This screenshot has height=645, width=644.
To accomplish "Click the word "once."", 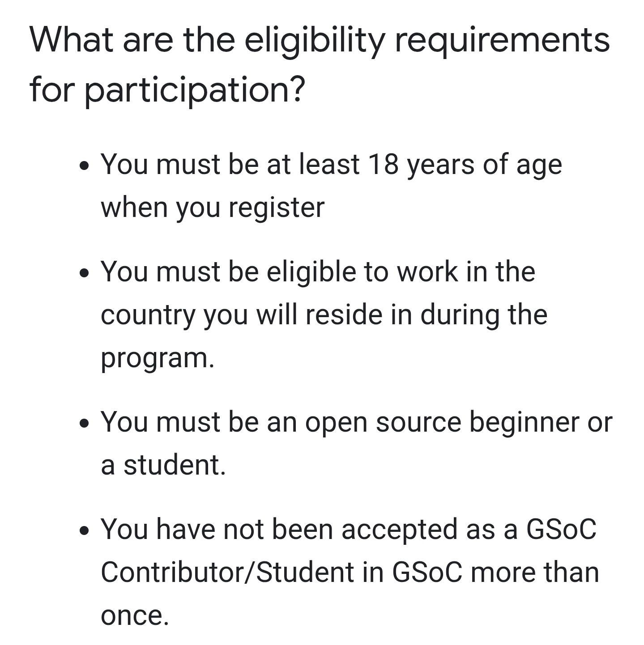I will click(x=135, y=615).
